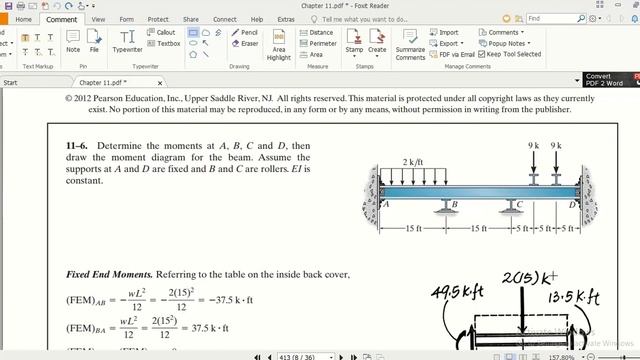Screen dimensions: 640x360
Task: Insert a Callout annotation
Action: (x=161, y=32)
